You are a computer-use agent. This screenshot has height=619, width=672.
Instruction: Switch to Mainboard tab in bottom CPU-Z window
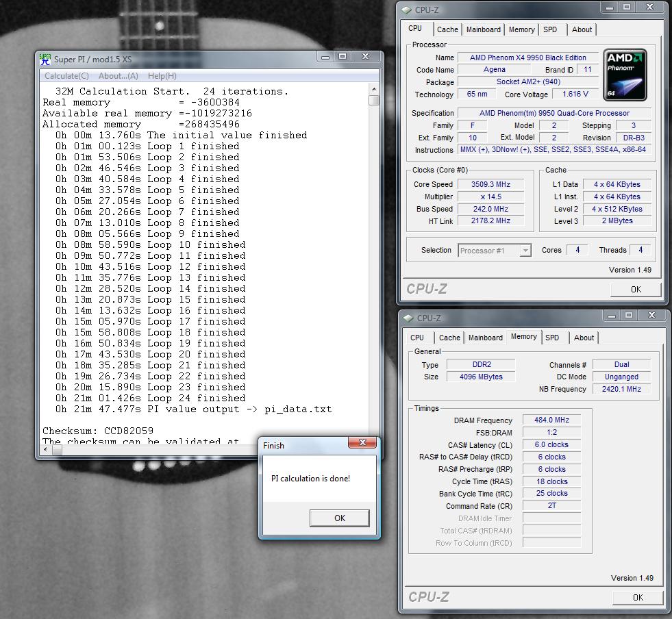(485, 338)
